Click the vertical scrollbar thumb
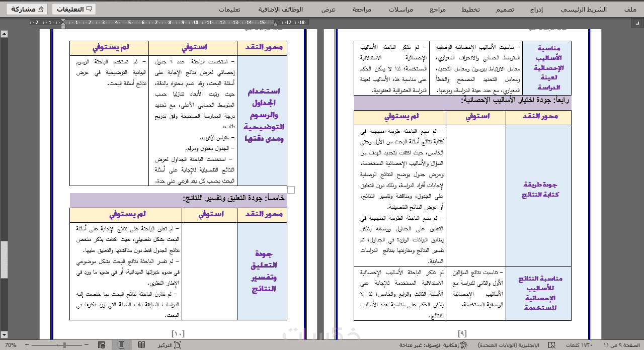 pos(4,259)
